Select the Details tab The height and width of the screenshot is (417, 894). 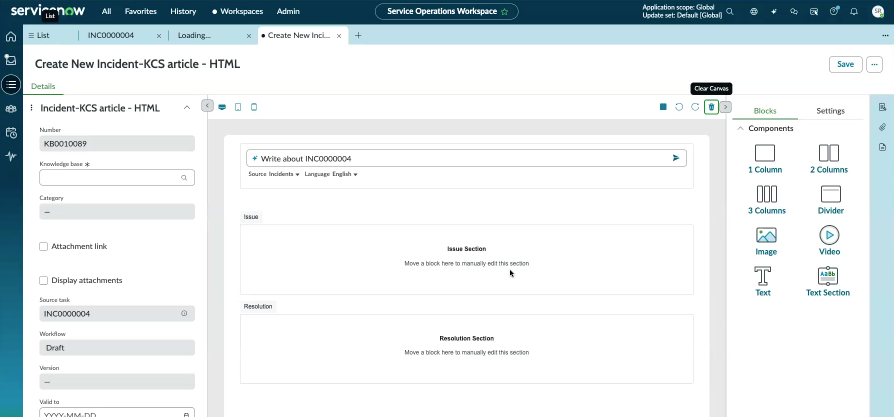43,87
